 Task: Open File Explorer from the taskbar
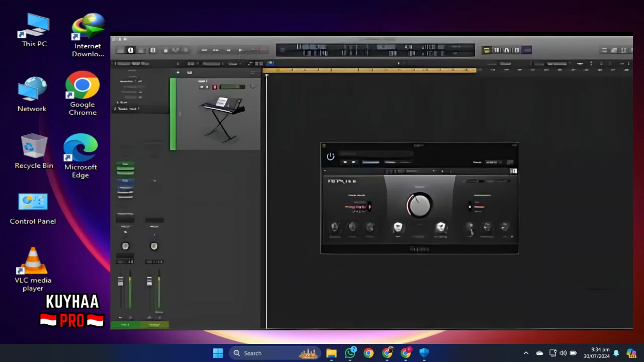(x=331, y=353)
